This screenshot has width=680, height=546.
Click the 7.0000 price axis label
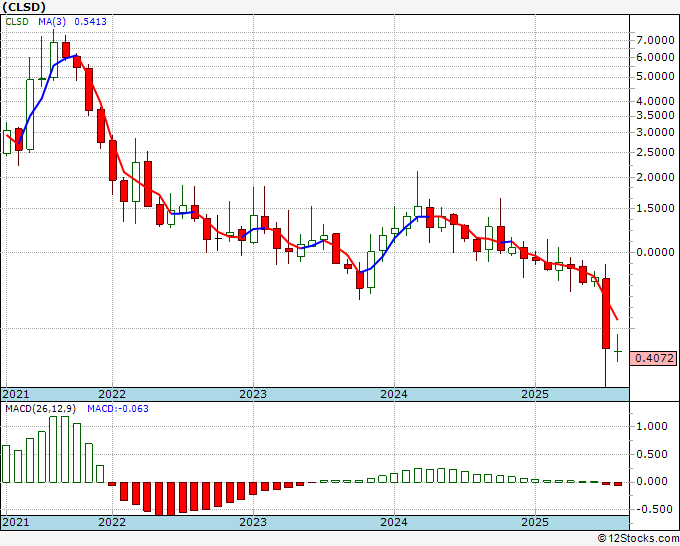click(655, 41)
